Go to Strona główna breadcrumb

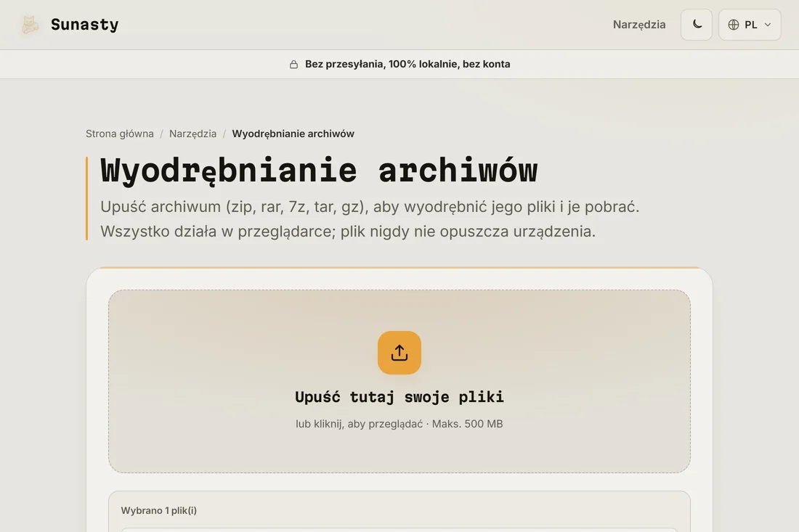(x=120, y=134)
